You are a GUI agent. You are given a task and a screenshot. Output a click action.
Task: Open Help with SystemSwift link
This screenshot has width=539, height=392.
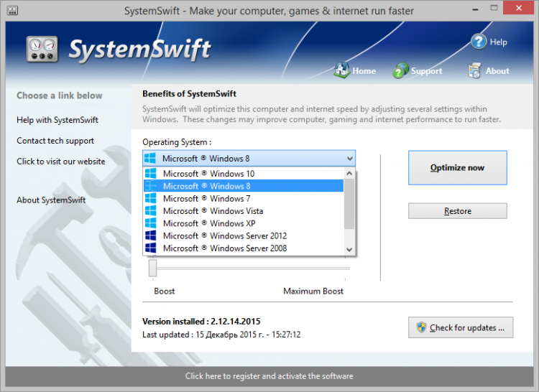tap(57, 120)
